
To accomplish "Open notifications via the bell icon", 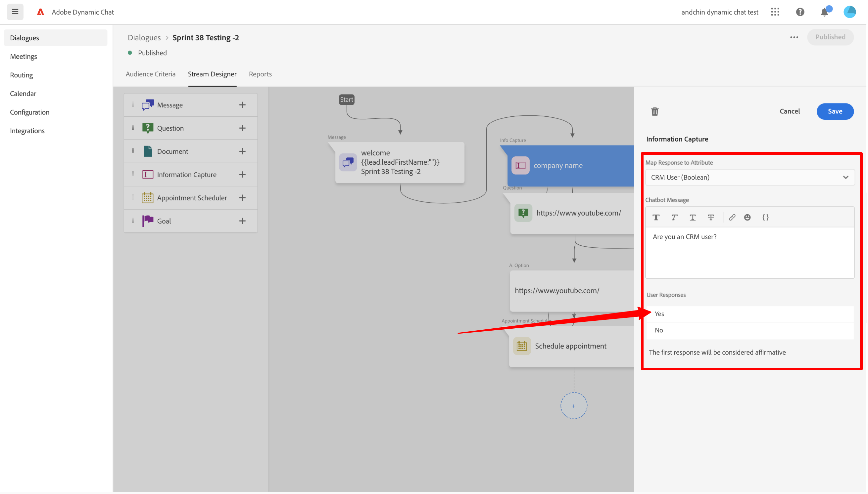I will (824, 12).
